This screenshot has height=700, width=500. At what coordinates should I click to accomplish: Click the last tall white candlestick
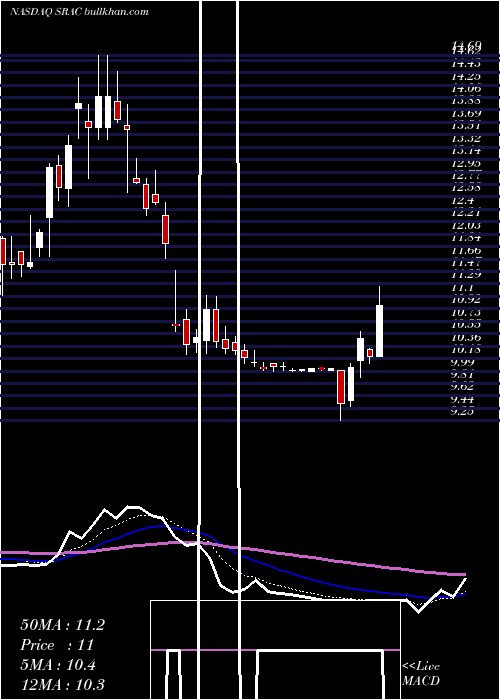379,331
